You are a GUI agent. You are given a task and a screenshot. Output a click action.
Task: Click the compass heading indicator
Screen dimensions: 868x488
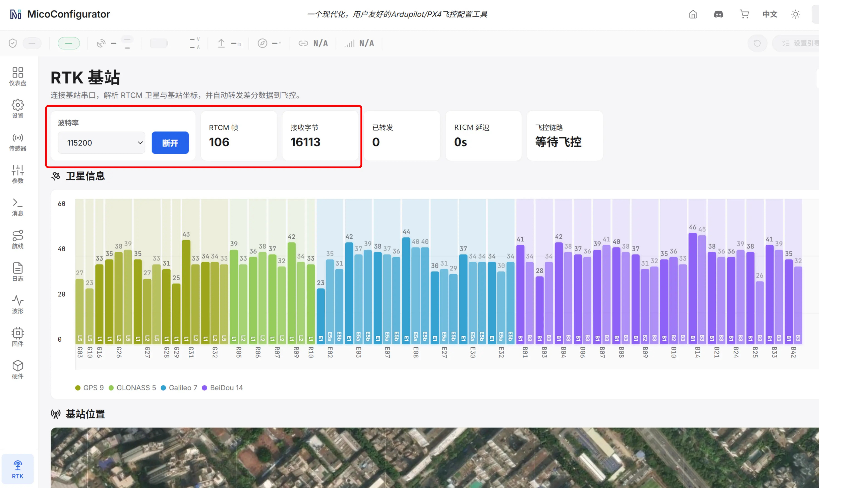pyautogui.click(x=269, y=43)
